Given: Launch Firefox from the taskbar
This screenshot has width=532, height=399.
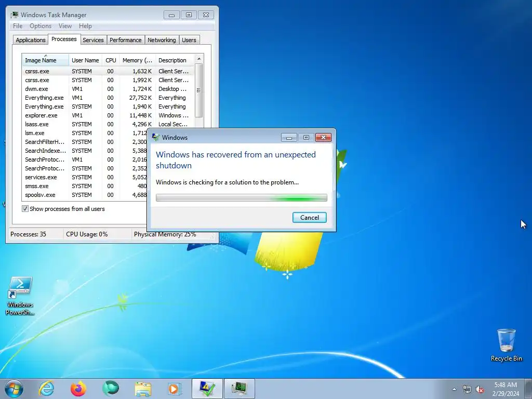Looking at the screenshot, I should tap(78, 389).
